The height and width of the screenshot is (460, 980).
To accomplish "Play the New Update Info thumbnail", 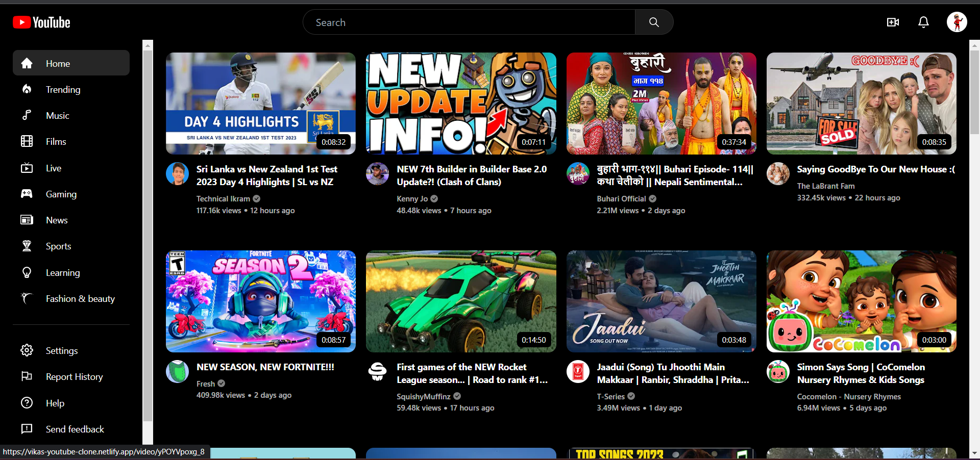I will (461, 104).
